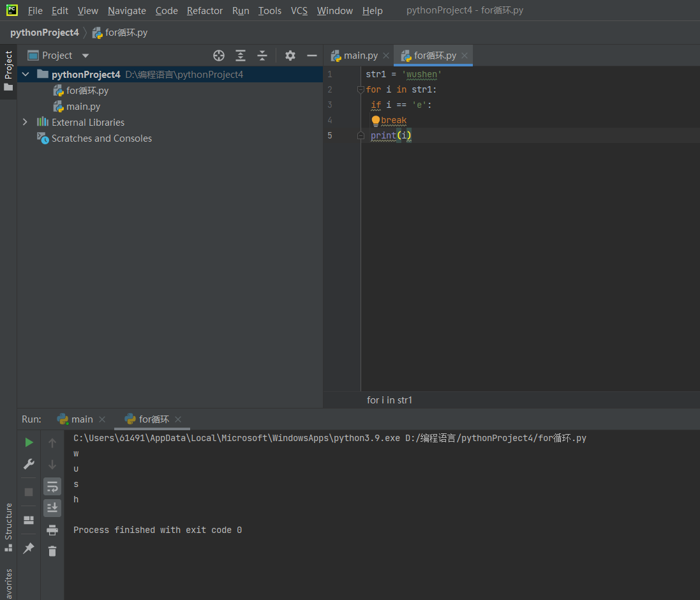Click the 'wushen' string in the editor
The width and height of the screenshot is (700, 600).
point(421,75)
